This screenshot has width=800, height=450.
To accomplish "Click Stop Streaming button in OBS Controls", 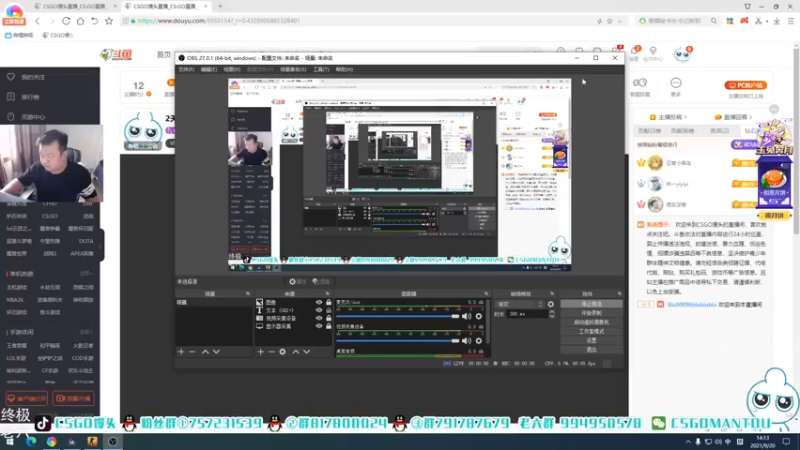I will click(x=591, y=304).
